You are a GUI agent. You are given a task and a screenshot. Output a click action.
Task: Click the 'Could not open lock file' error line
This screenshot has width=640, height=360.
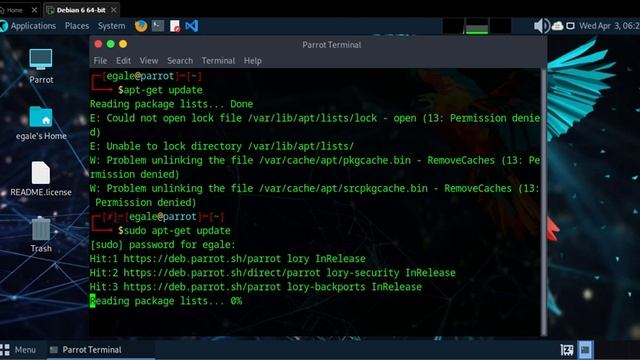coord(315,125)
